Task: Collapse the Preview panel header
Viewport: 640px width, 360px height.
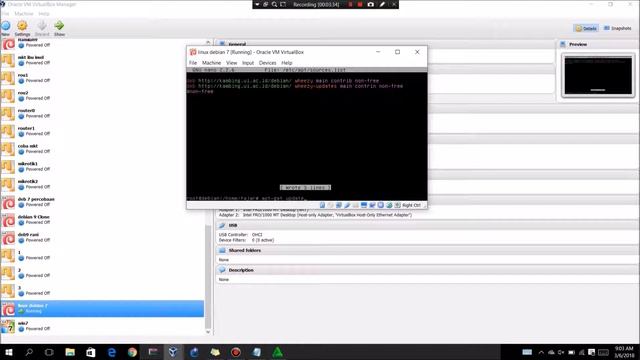Action: tap(597, 44)
